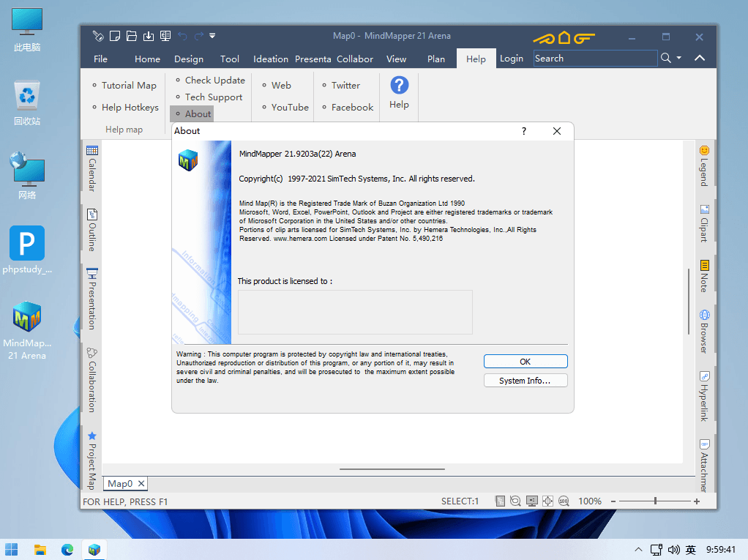Viewport: 748px width, 560px height.
Task: Open the Collabor tab
Action: pyautogui.click(x=355, y=59)
